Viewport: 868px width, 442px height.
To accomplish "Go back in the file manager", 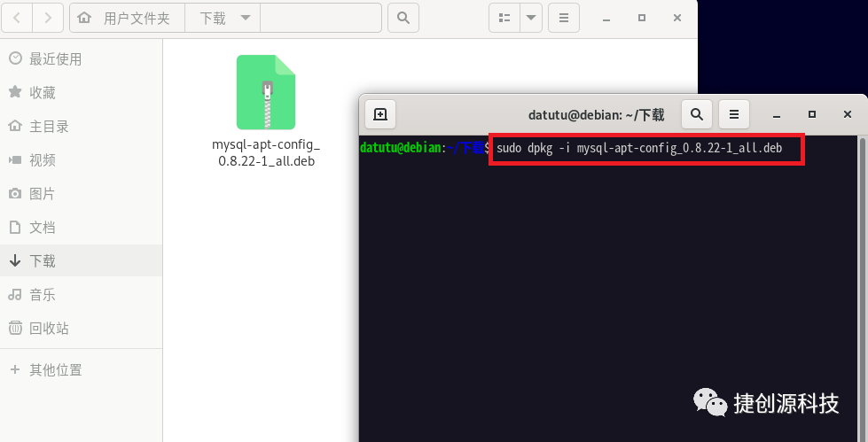I will click(17, 18).
